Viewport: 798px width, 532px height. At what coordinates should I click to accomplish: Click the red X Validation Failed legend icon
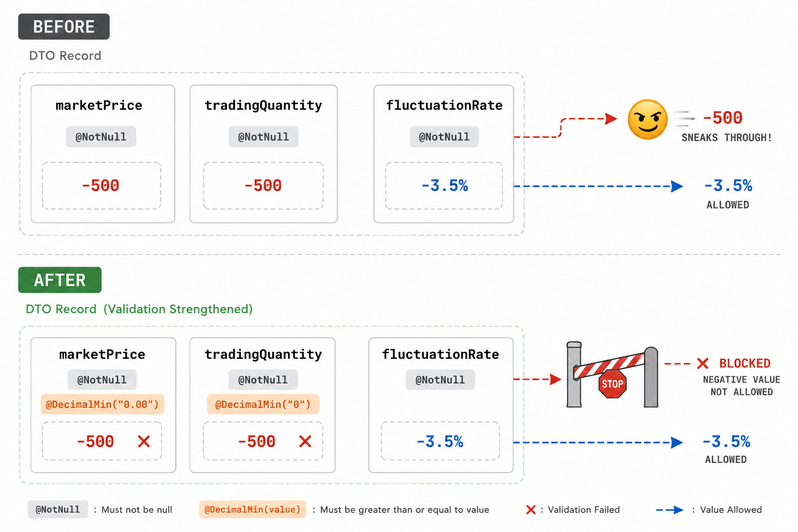pyautogui.click(x=530, y=510)
